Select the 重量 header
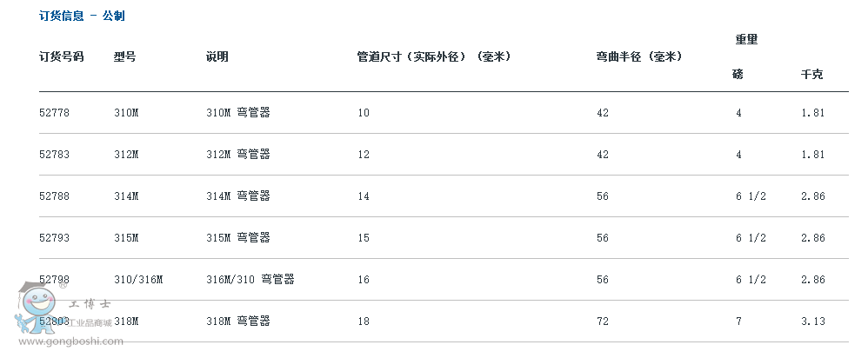868x358 pixels. [748, 39]
